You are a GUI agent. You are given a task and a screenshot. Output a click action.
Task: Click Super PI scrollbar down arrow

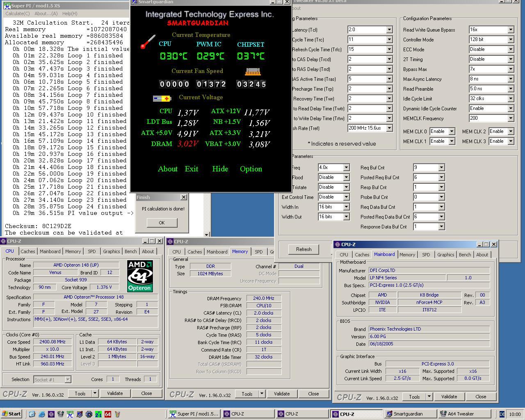207,235
